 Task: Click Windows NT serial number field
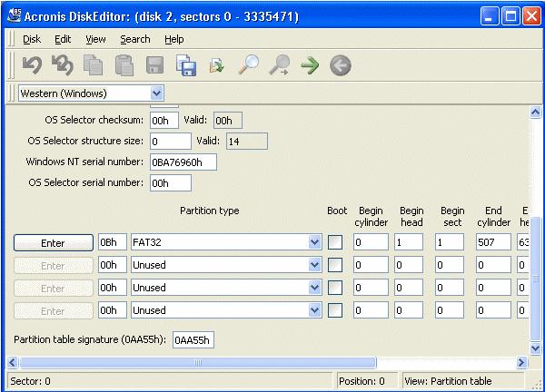coord(183,162)
